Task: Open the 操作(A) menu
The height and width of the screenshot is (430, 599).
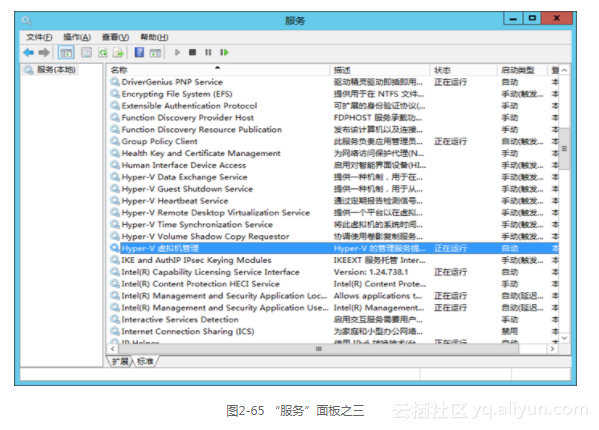Action: point(77,37)
